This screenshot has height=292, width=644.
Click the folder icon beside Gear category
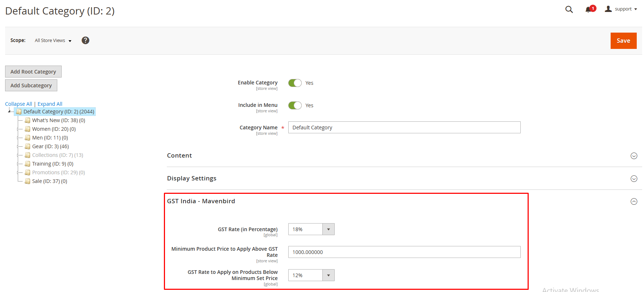click(28, 146)
